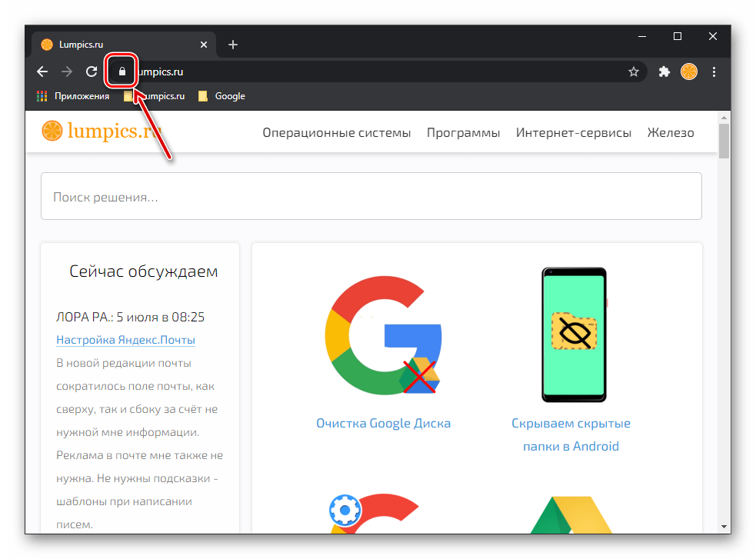Open a new tab with plus button

click(233, 45)
